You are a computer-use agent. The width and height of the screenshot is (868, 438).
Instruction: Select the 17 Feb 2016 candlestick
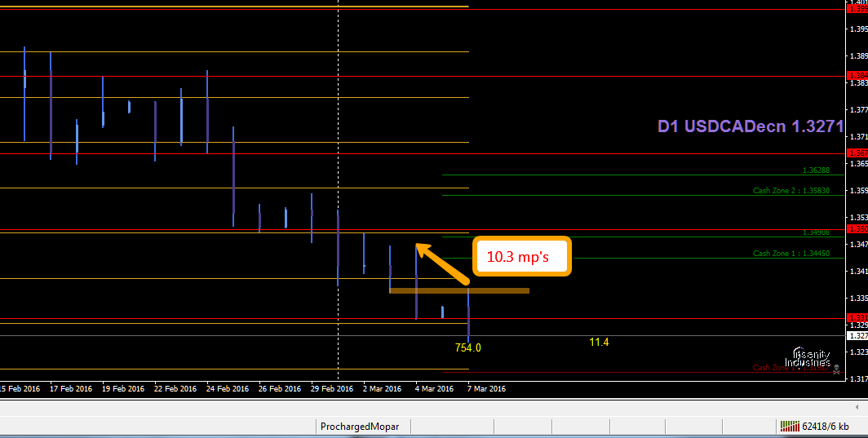[51, 106]
